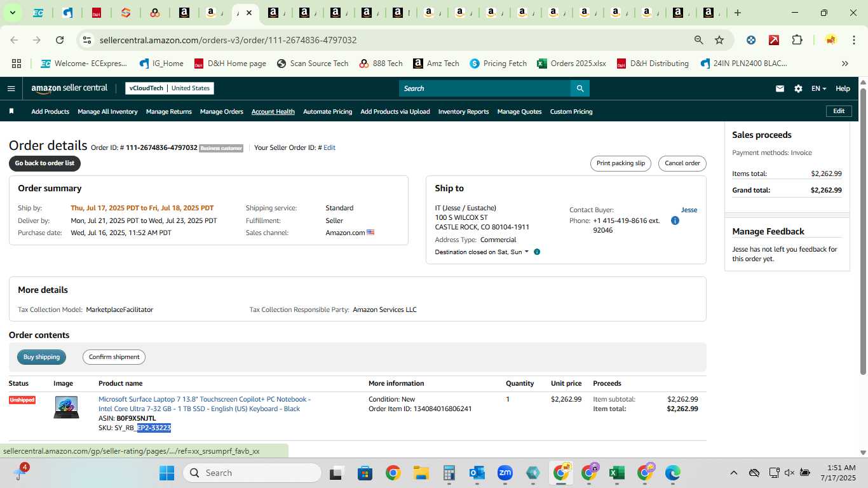Open the Orders 2025.xlsx bookmark

coord(571,64)
